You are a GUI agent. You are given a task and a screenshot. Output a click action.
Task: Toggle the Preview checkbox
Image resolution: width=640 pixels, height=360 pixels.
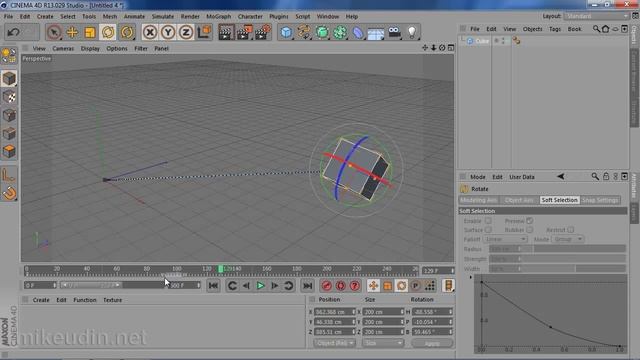[x=529, y=221]
